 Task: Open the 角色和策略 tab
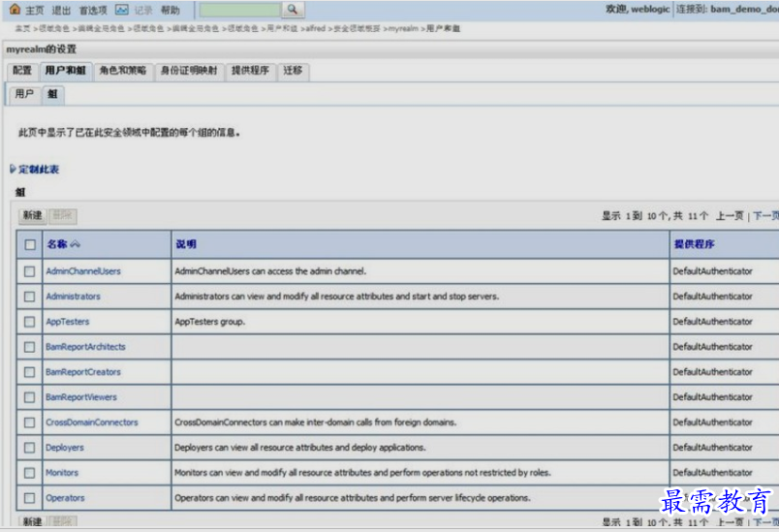[123, 71]
